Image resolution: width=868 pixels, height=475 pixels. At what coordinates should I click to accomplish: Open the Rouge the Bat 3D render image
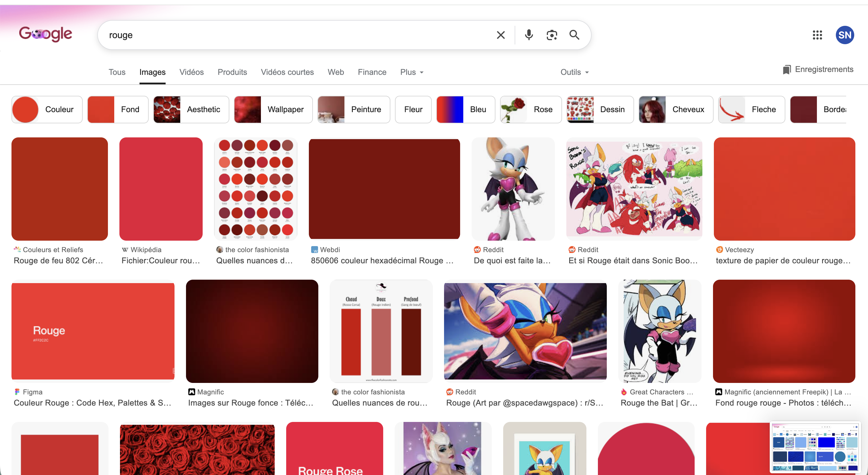click(513, 189)
